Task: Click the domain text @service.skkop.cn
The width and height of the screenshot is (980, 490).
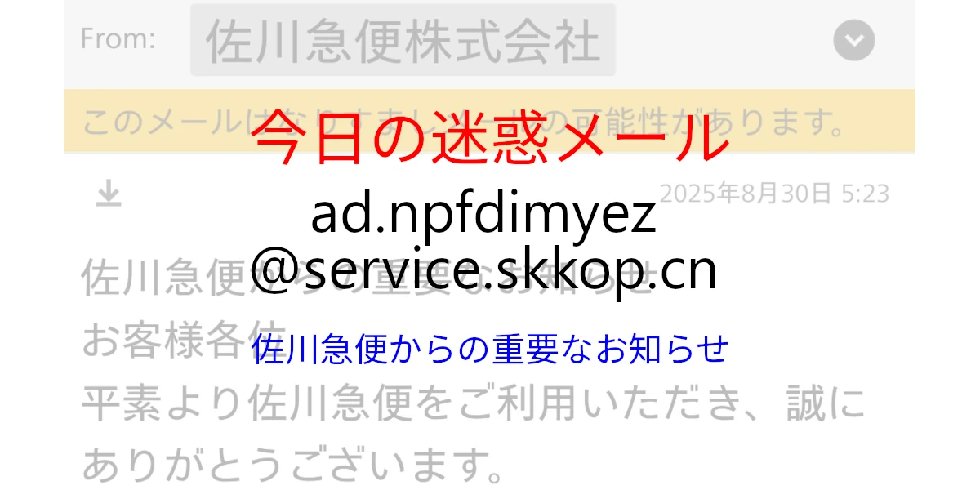Action: pos(483,271)
